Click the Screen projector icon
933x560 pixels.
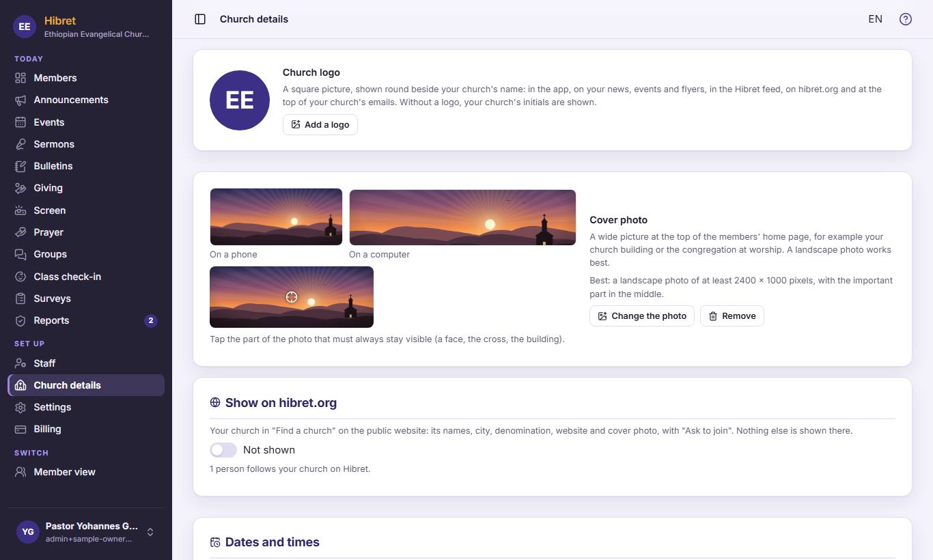[x=20, y=210]
